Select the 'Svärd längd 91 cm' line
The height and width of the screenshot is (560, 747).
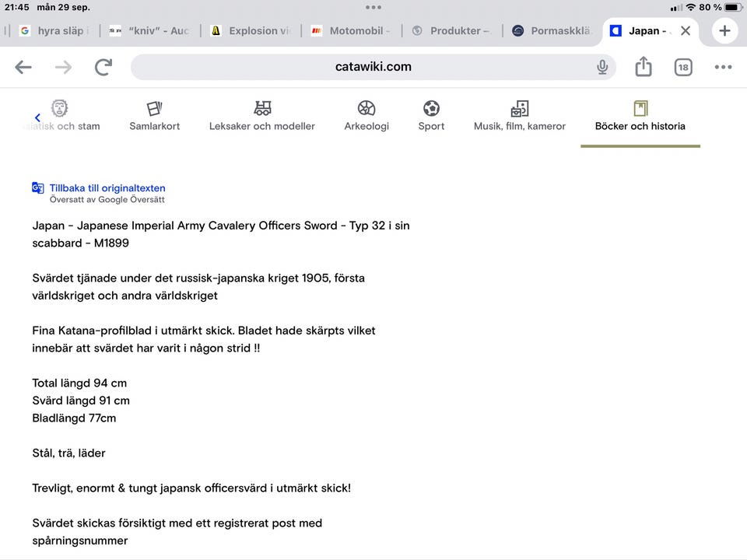point(81,401)
